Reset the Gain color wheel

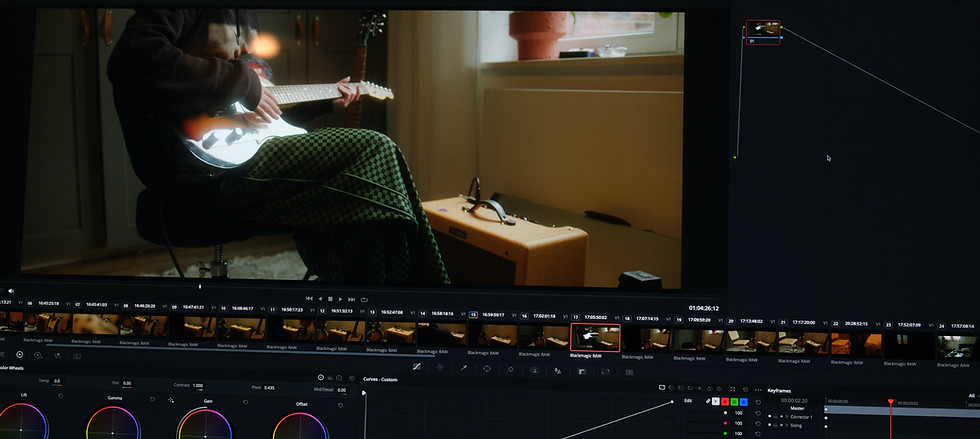pos(245,401)
